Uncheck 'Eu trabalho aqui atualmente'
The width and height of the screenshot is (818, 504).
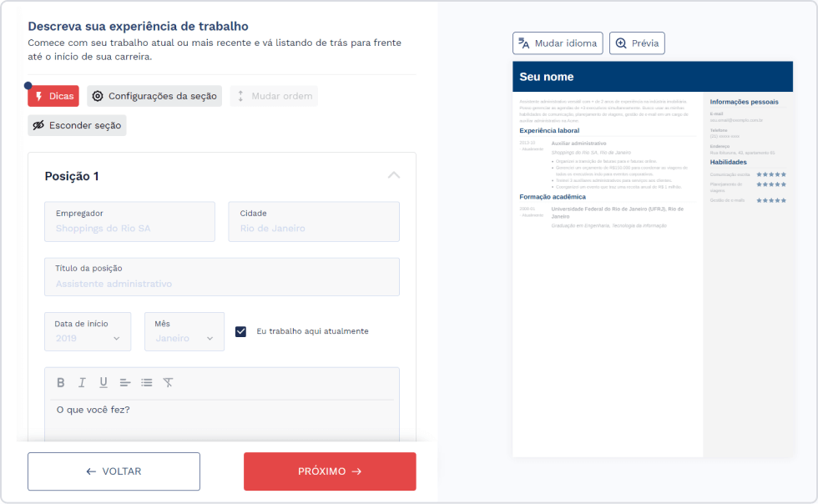[240, 331]
